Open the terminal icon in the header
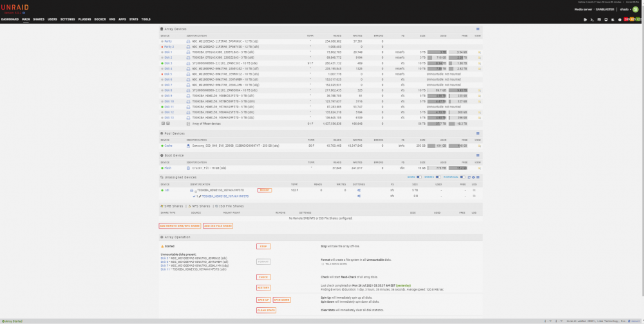Image resolution: width=644 pixels, height=324 pixels. coord(592,20)
